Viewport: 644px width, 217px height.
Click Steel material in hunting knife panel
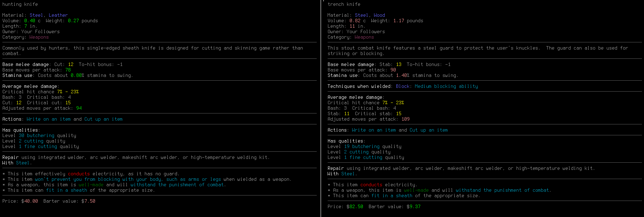(x=36, y=15)
